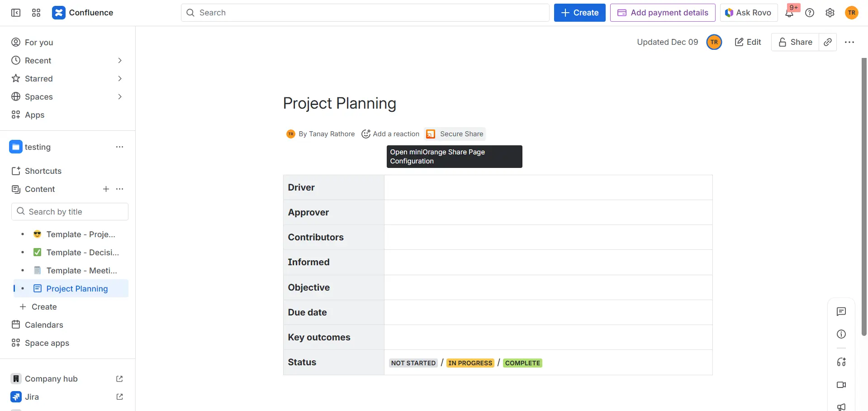Copy the page link icon
The width and height of the screenshot is (868, 411).
[x=828, y=42]
